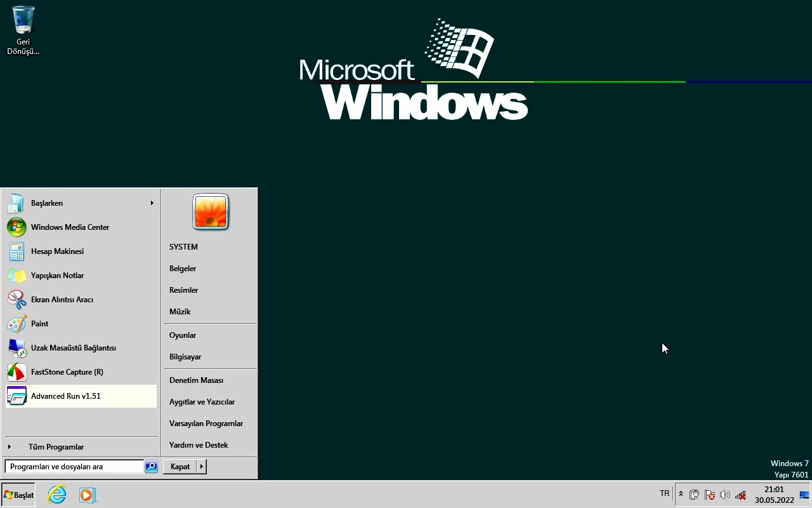This screenshot has width=812, height=508.
Task: Launch Paint from its palette icon
Action: [16, 324]
